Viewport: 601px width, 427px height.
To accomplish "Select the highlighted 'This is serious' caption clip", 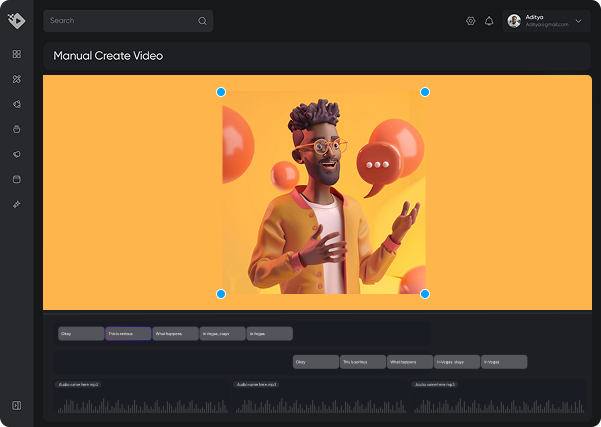I will click(x=128, y=334).
